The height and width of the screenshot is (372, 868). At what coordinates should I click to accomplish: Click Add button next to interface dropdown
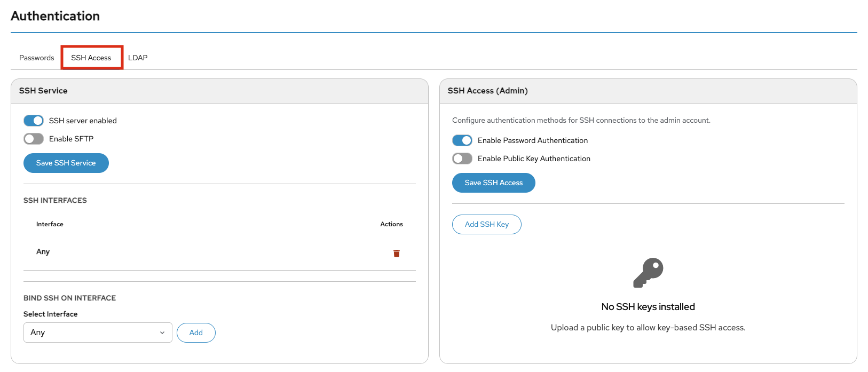196,333
